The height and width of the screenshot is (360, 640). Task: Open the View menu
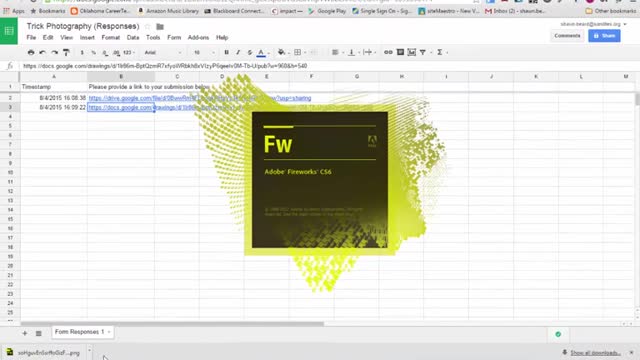click(66, 38)
